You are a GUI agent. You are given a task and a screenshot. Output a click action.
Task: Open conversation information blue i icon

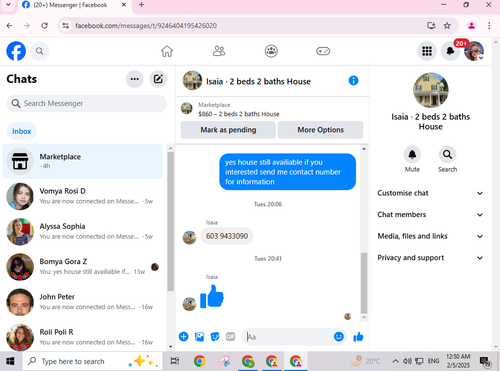click(353, 80)
